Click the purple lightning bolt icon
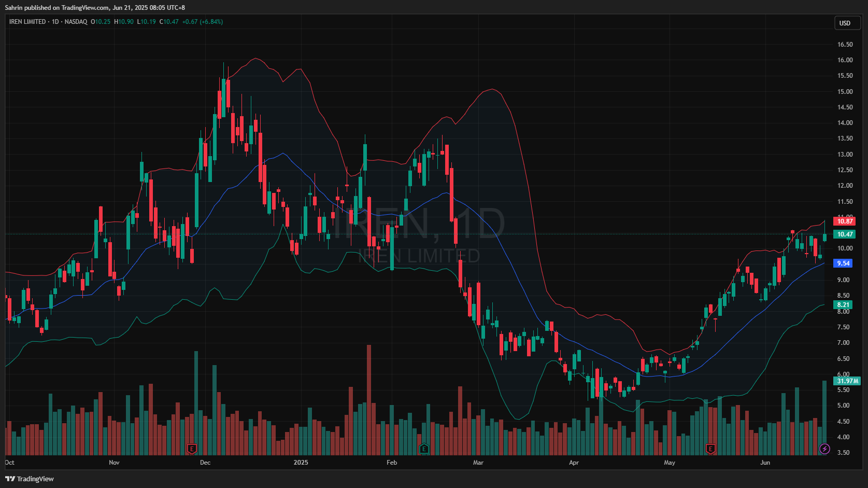The image size is (868, 488). 824,449
